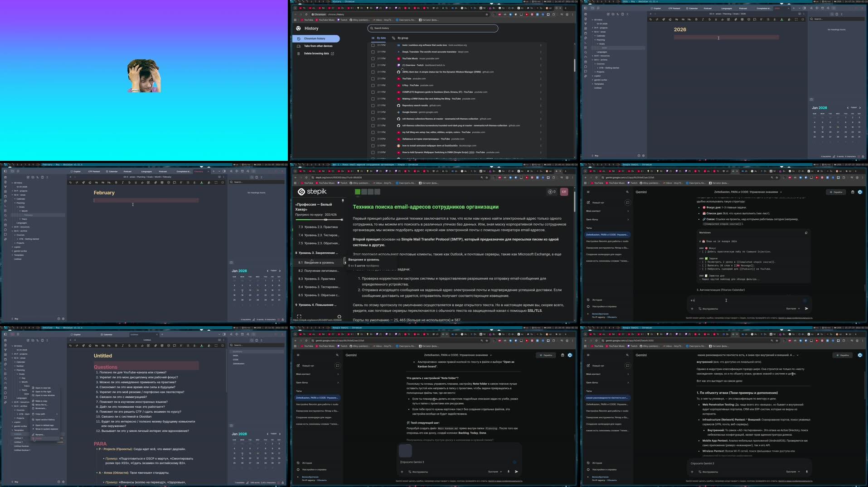
Task: Tick the checkbox beside the DeepL Translate entry
Action: point(373,52)
